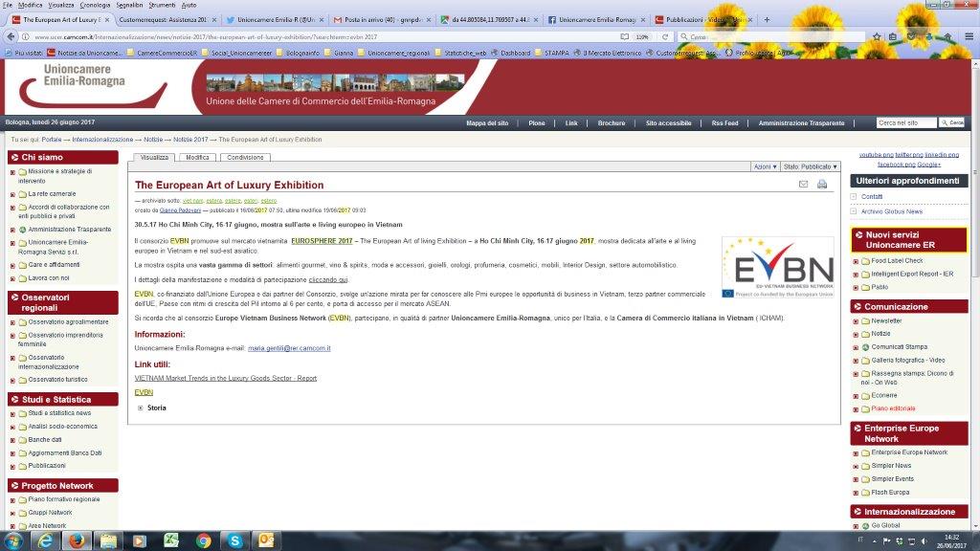
Task: Open Skype from the Windows taskbar
Action: [x=234, y=540]
